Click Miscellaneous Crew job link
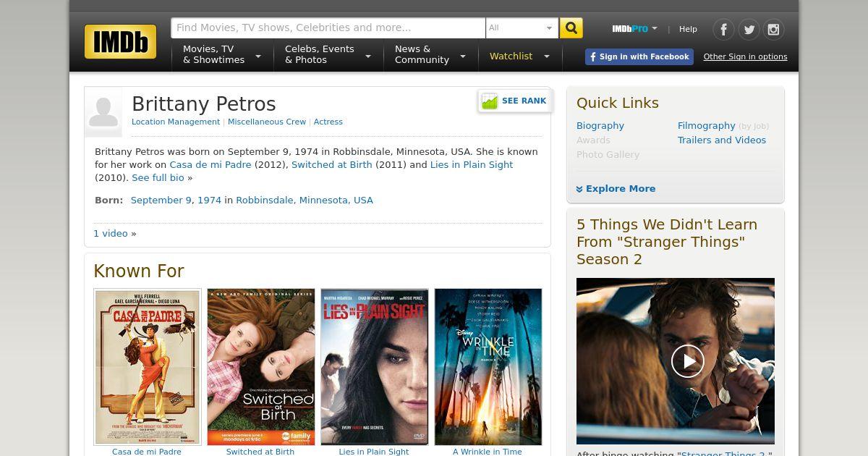 click(x=267, y=122)
